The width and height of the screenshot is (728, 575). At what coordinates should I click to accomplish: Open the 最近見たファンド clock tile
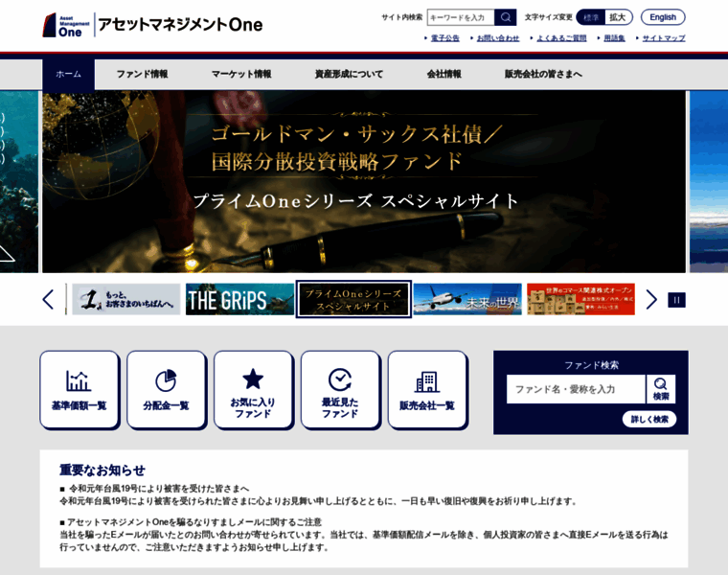click(x=340, y=390)
